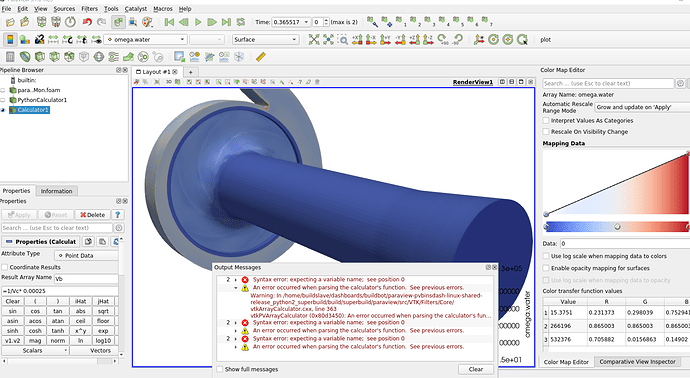
Task: Switch to the Information tab
Action: 56,191
